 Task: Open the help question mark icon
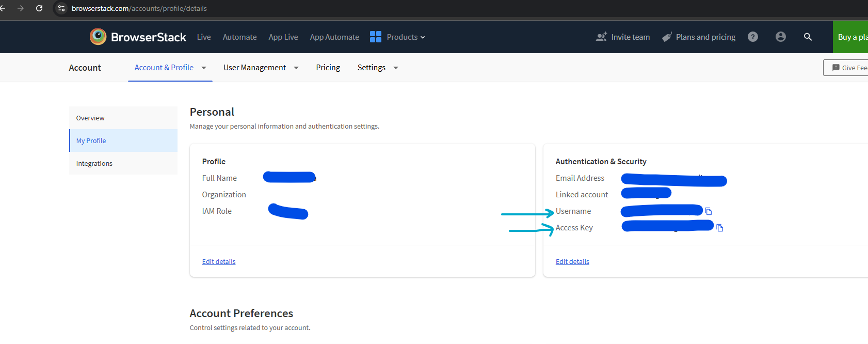pyautogui.click(x=753, y=37)
